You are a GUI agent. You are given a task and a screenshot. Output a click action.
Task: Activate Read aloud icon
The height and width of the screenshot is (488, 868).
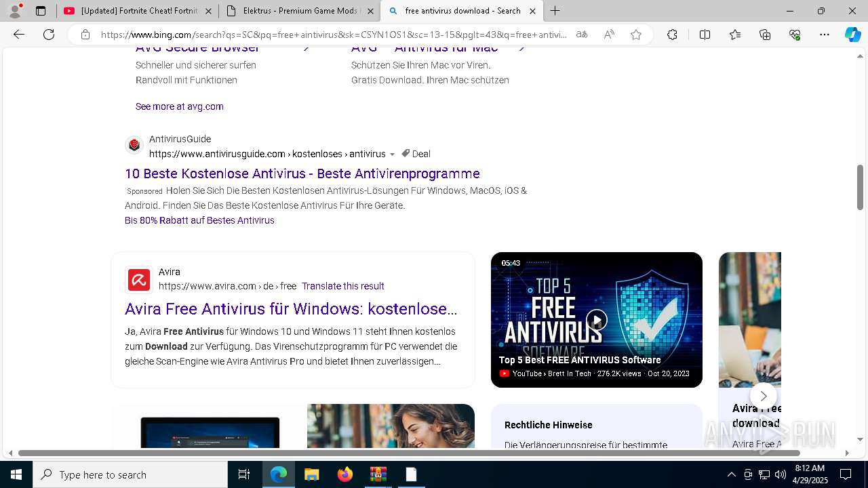[x=609, y=35]
